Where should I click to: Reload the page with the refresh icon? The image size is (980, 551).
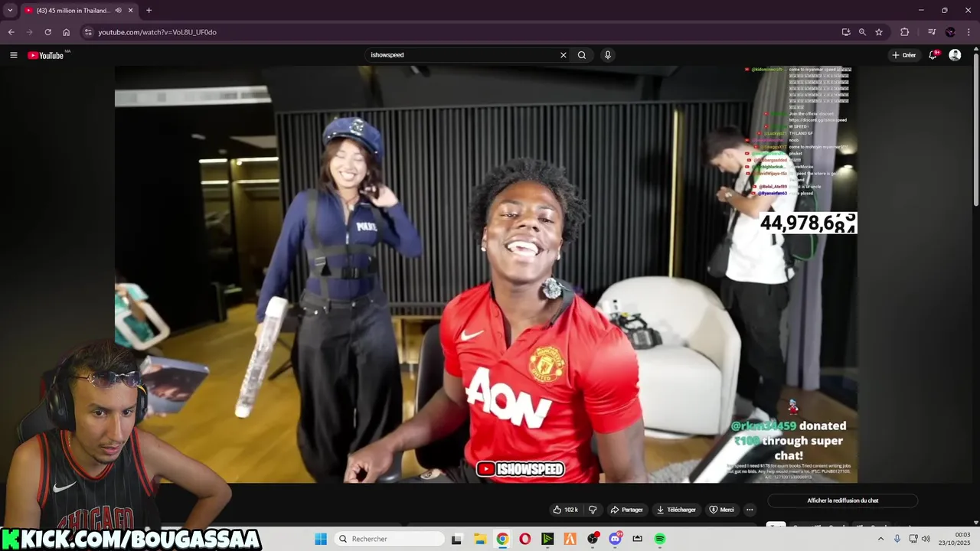pyautogui.click(x=47, y=32)
